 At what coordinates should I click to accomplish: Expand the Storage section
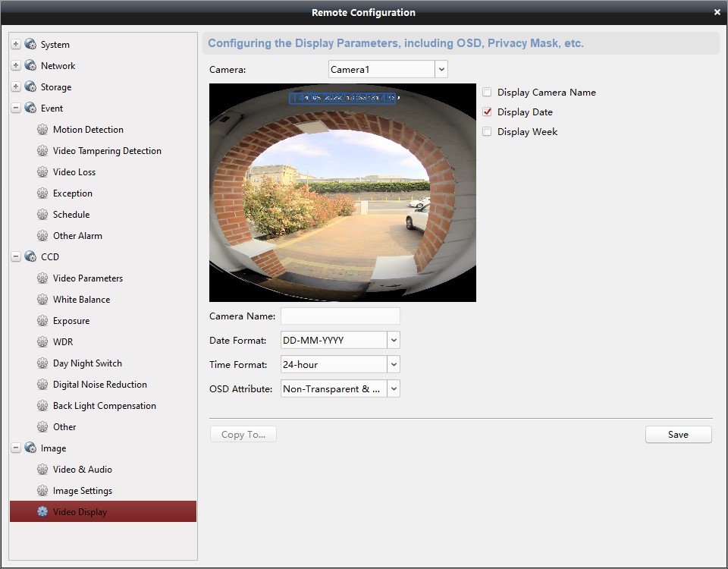click(15, 86)
